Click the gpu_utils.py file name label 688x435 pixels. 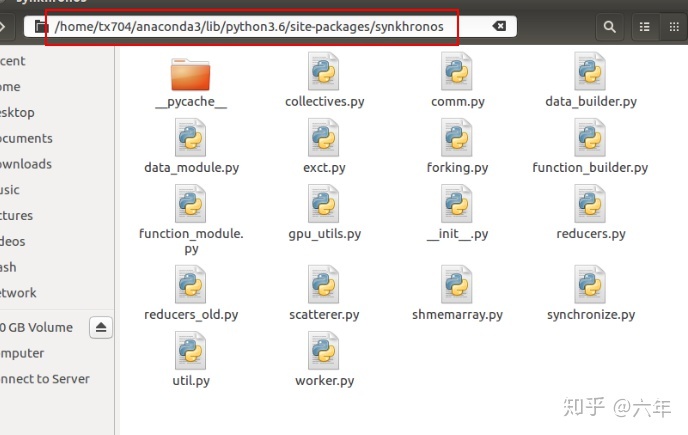click(x=325, y=234)
